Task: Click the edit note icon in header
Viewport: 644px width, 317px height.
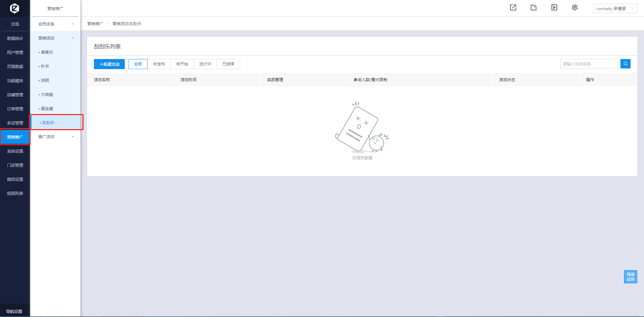Action: pos(533,7)
